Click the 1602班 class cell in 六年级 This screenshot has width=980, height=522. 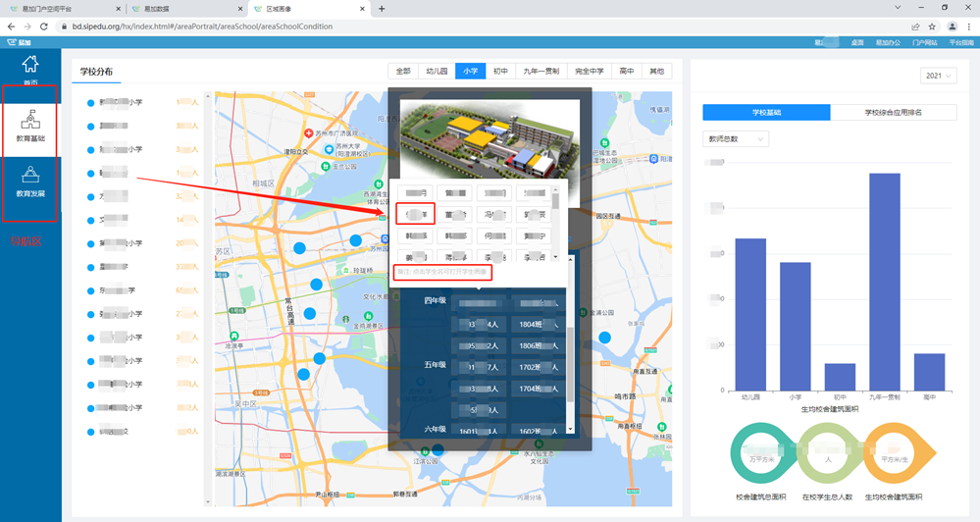(539, 431)
